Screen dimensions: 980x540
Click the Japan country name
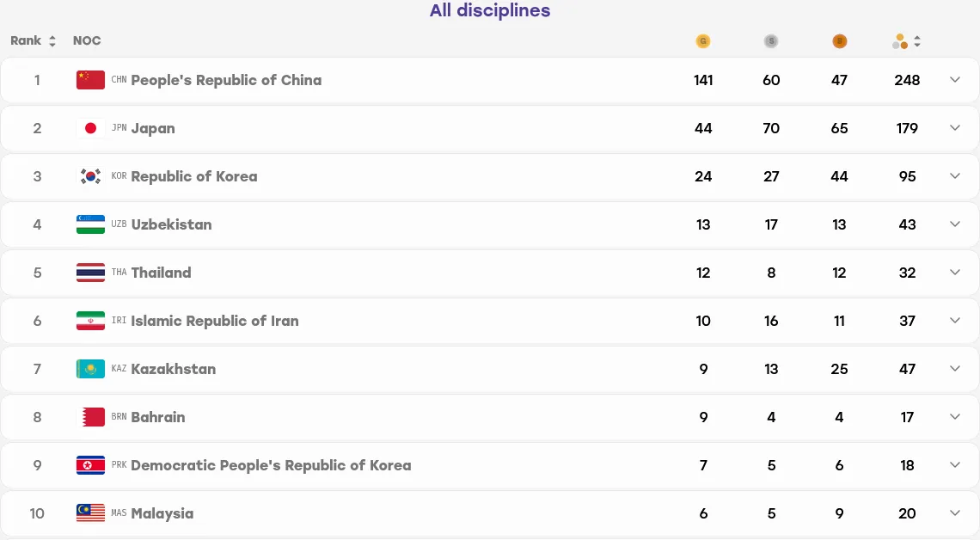click(x=153, y=129)
